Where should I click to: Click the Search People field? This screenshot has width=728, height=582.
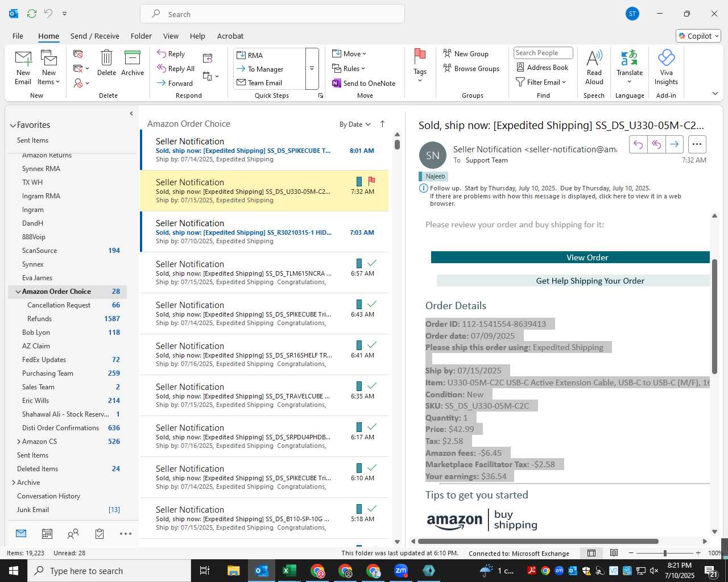[543, 53]
